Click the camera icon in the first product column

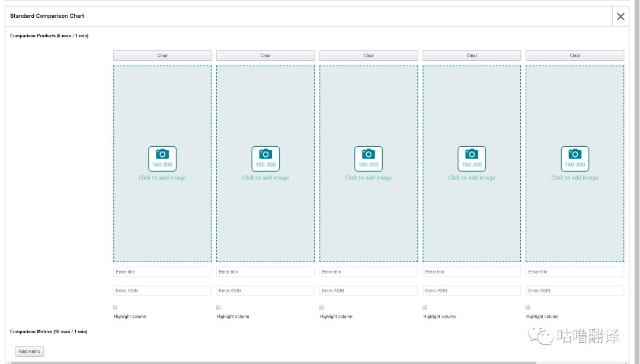point(162,154)
